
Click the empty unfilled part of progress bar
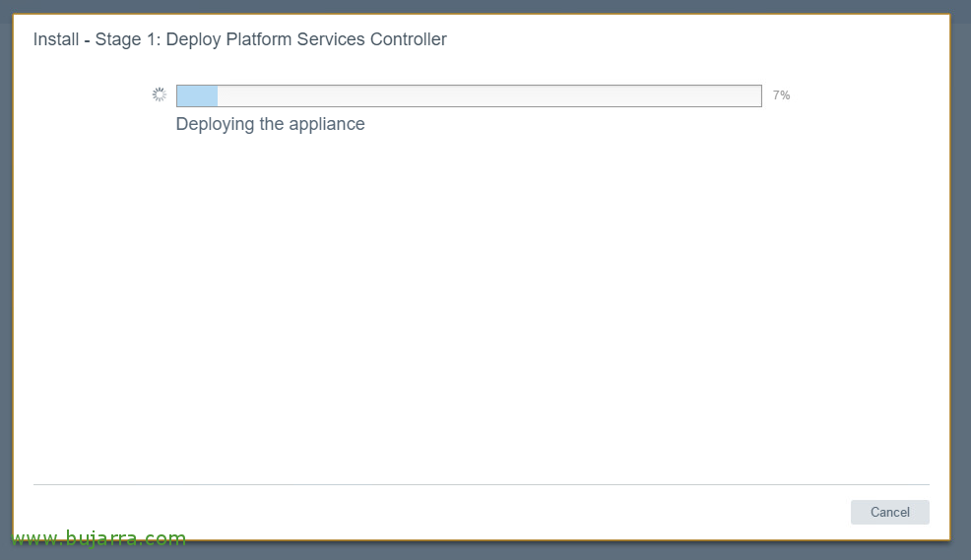tap(489, 95)
